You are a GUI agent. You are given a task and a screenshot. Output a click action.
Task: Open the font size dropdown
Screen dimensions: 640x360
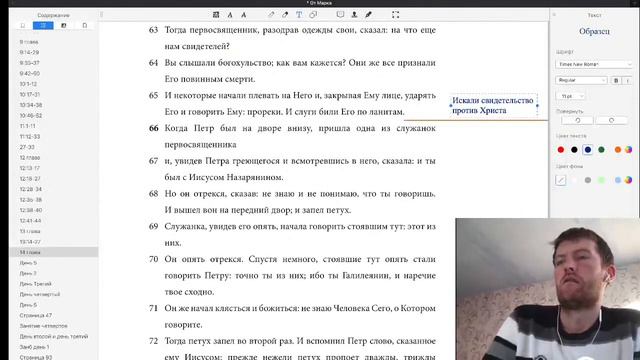571,96
